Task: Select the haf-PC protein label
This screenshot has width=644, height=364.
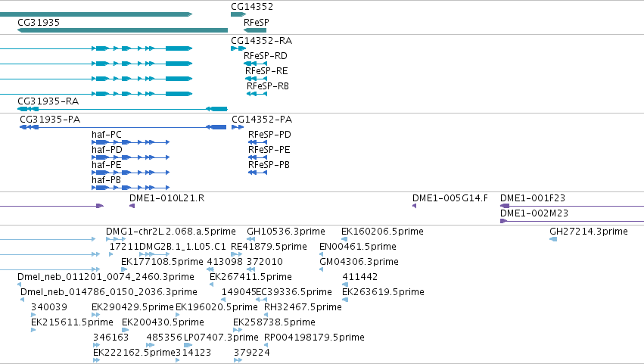Action: [107, 135]
